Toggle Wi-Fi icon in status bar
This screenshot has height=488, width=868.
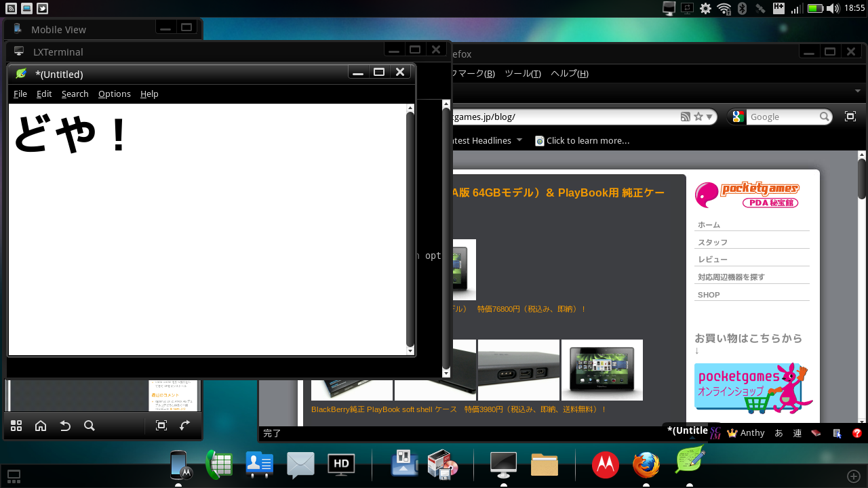[724, 9]
